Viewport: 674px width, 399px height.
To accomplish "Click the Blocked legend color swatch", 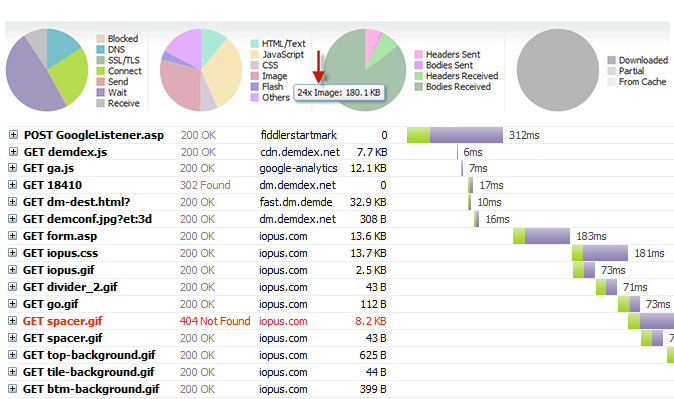I will tap(101, 39).
